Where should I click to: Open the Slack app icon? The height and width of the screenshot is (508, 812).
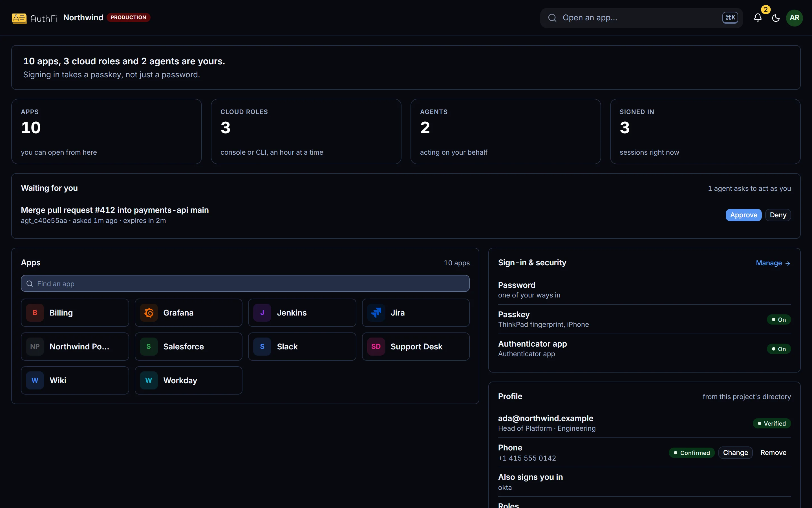point(262,347)
